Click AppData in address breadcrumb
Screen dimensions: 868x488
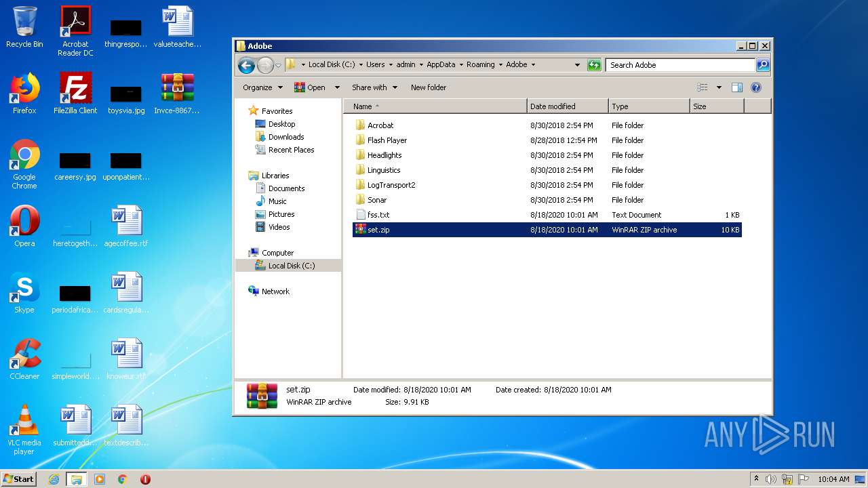pyautogui.click(x=441, y=65)
